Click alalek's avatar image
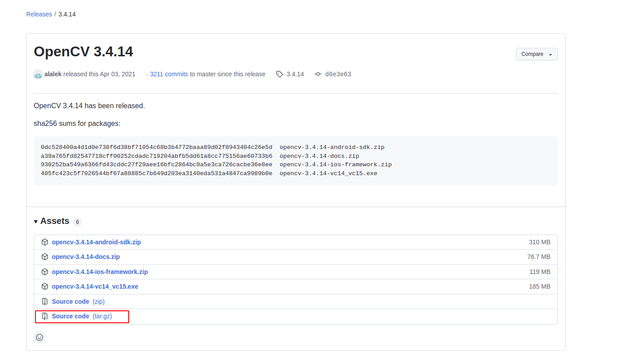The height and width of the screenshot is (364, 621). [x=38, y=74]
